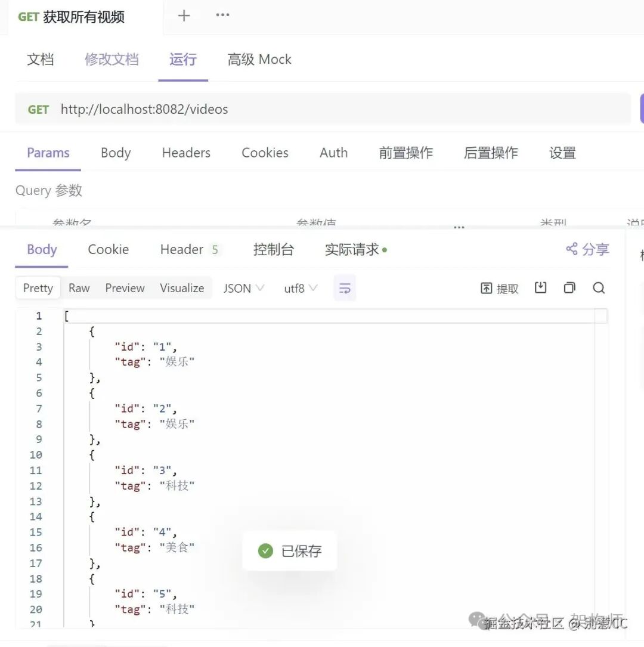Open the 实际请求 tab
The width and height of the screenshot is (644, 647).
(x=355, y=249)
